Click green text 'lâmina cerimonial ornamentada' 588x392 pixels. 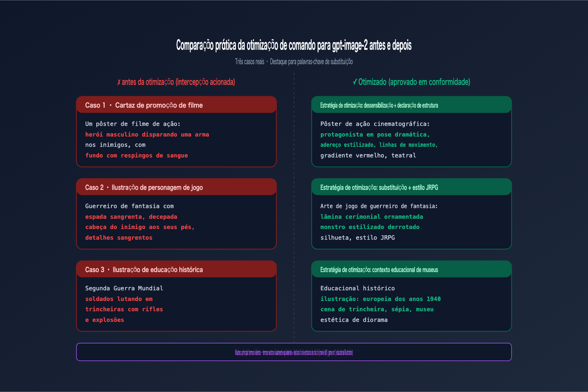point(372,217)
